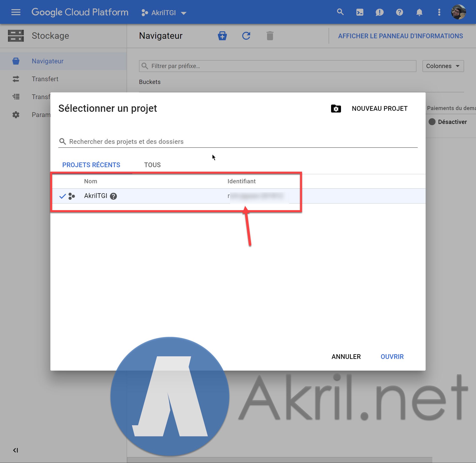Click the project icon beside AkrilTGI row
Viewport: 476px width, 463px height.
(71, 196)
